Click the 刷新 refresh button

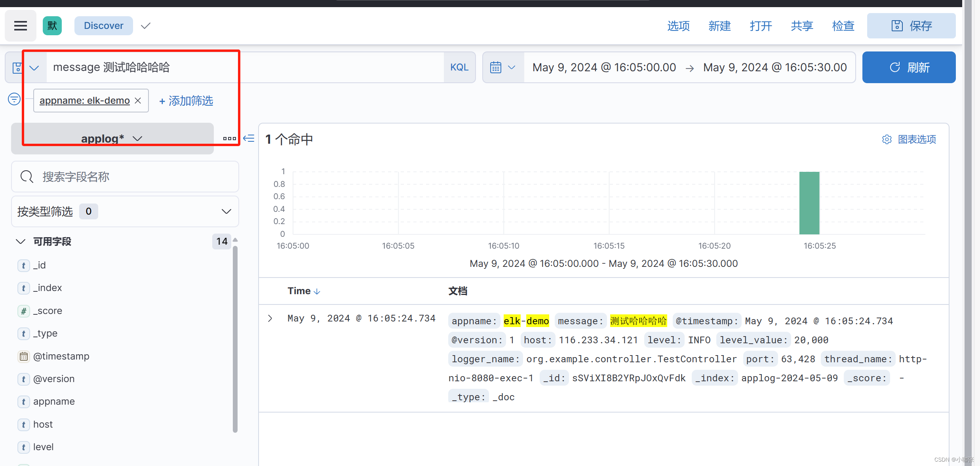point(909,67)
